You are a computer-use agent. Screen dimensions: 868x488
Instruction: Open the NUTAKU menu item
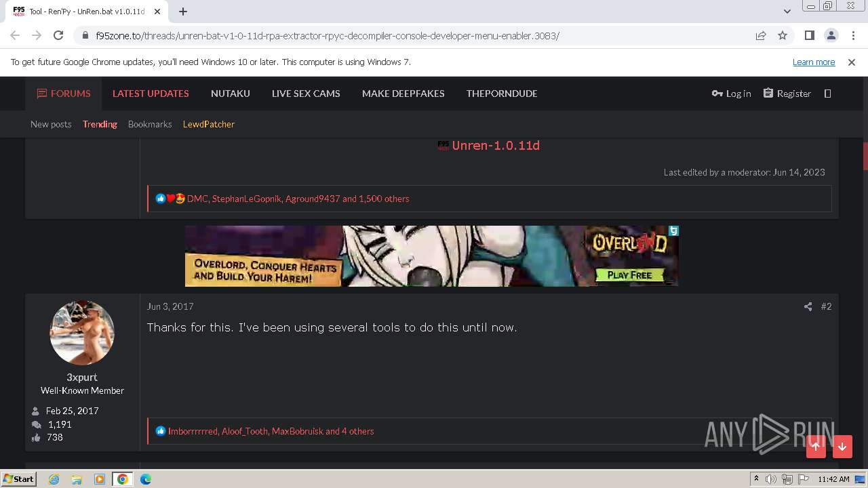click(231, 94)
